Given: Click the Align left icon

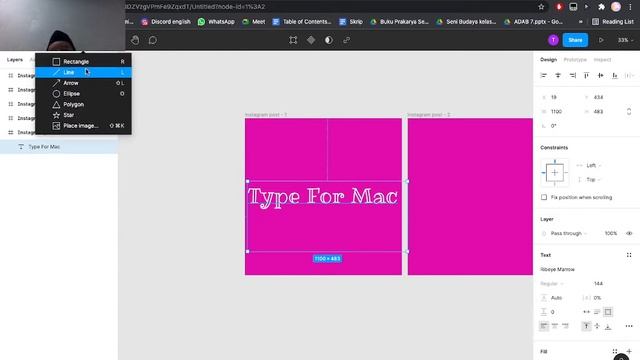Looking at the screenshot, I should point(543,76).
